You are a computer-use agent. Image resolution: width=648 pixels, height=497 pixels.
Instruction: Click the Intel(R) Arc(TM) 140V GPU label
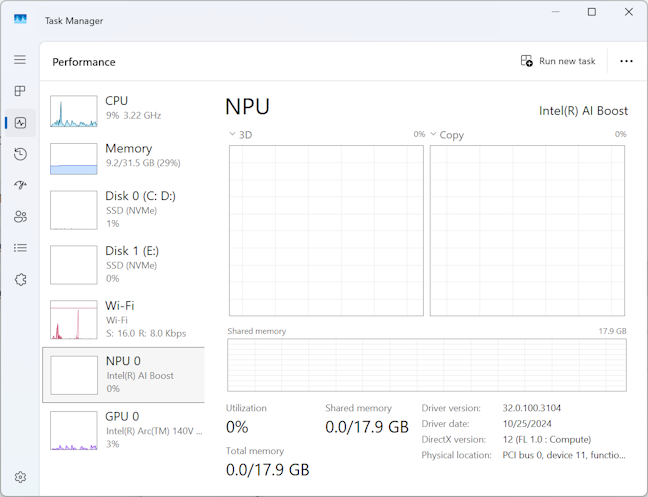(154, 431)
